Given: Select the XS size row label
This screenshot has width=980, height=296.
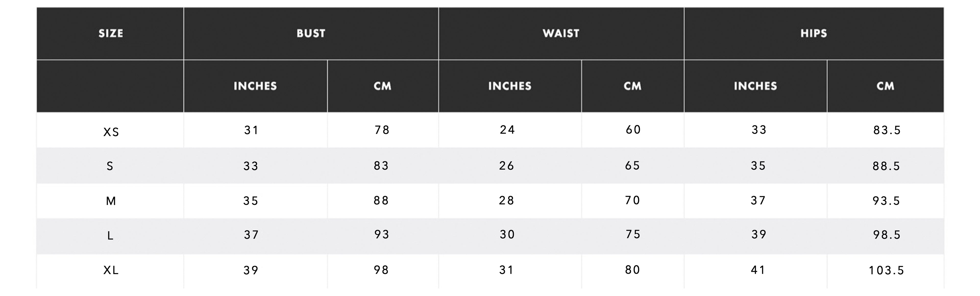Looking at the screenshot, I should coord(111,132).
